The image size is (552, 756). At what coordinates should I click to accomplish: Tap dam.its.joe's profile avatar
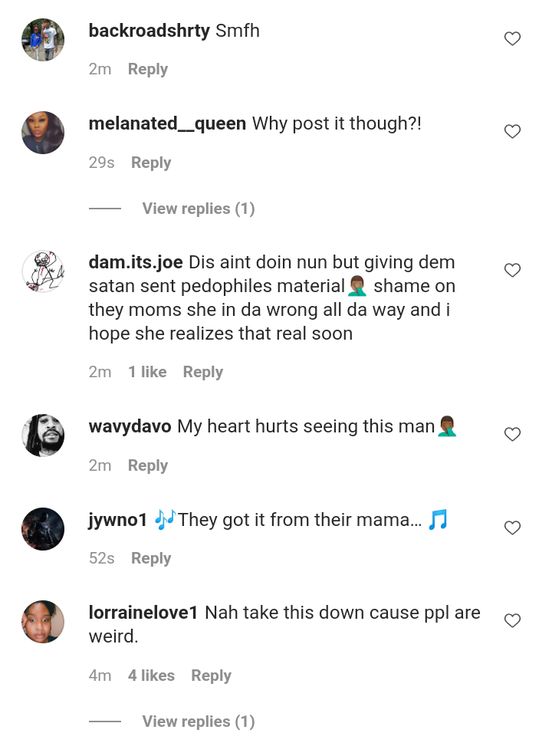coord(43,271)
